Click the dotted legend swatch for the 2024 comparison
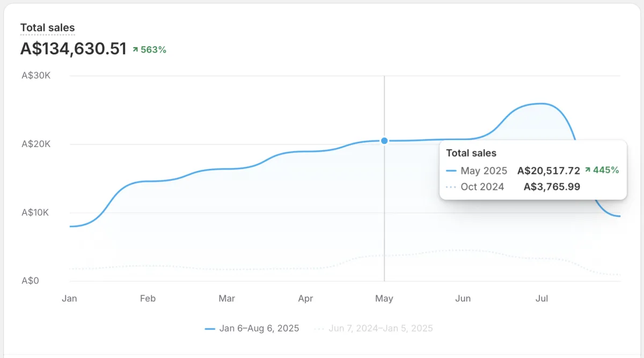Image resolution: width=644 pixels, height=358 pixels. 319,328
